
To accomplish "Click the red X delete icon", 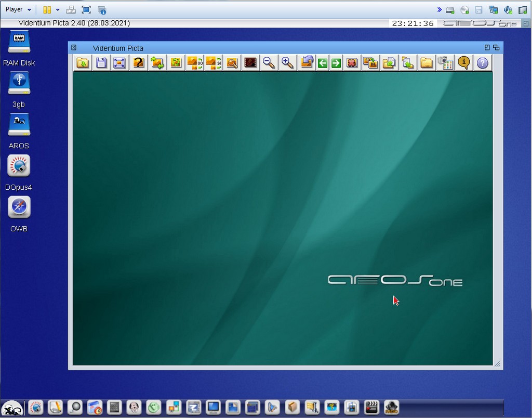I will [x=352, y=63].
